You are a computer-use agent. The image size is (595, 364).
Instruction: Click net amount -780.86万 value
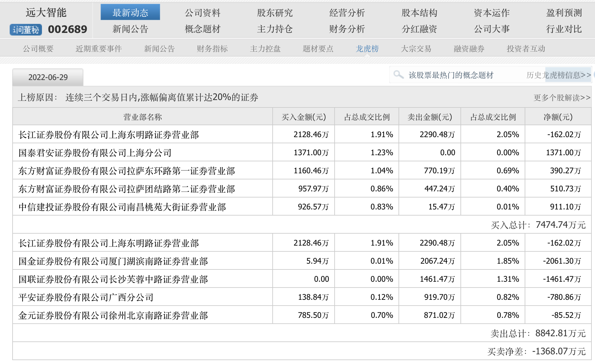pyautogui.click(x=564, y=297)
